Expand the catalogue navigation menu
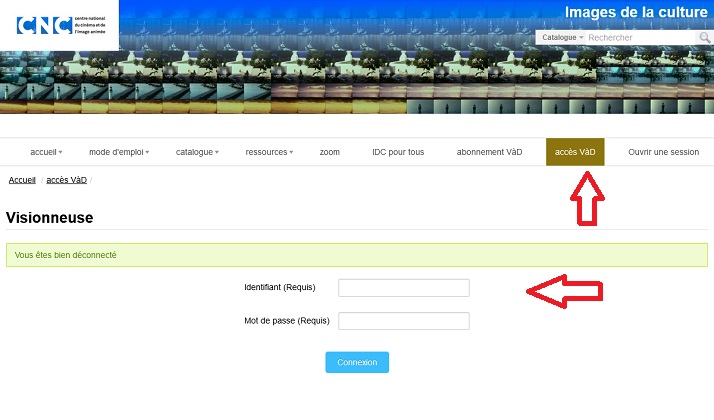Viewport: 714px width, 420px height. click(197, 152)
